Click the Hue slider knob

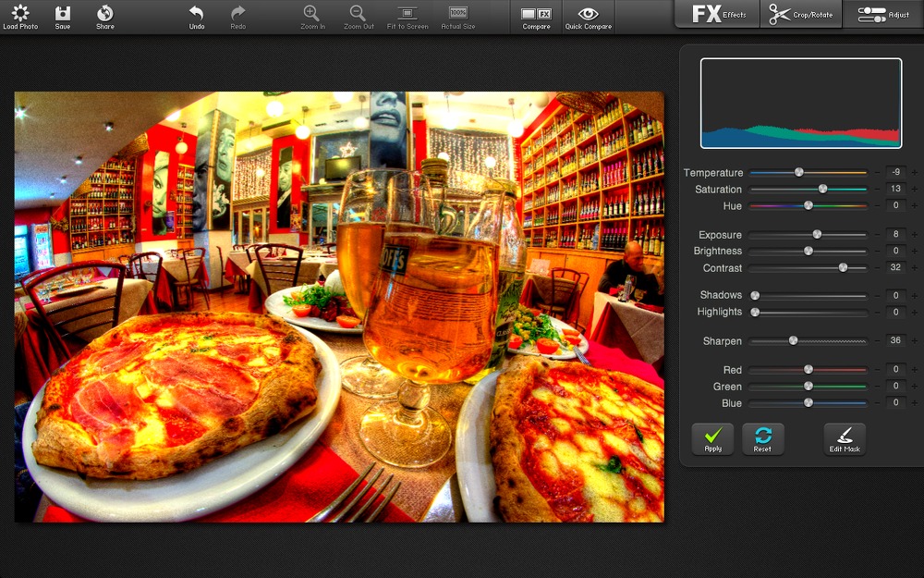[808, 205]
